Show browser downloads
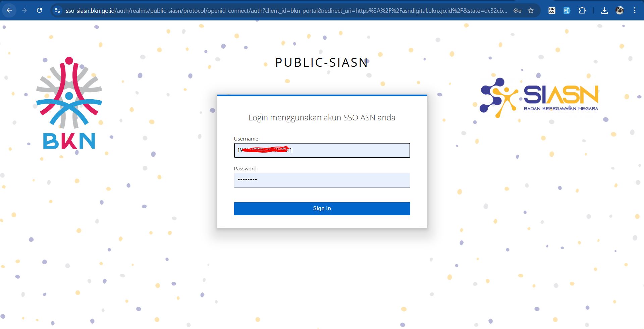This screenshot has width=644, height=329. [604, 10]
